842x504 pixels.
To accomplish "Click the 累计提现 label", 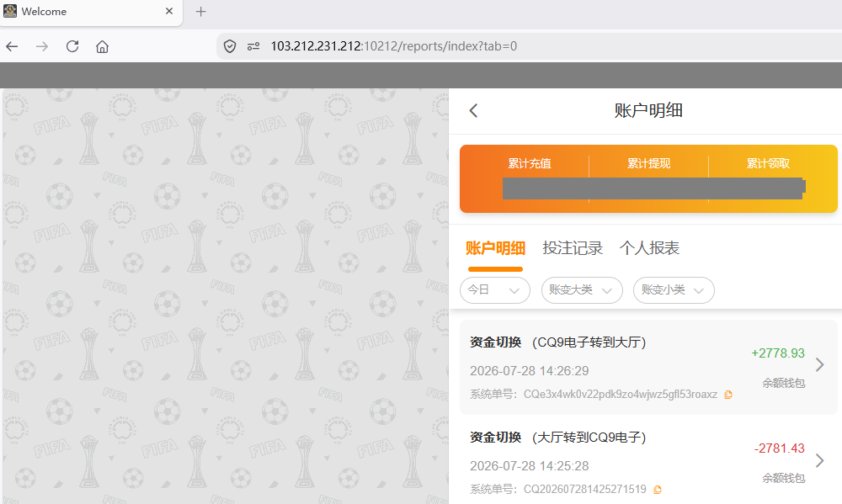I will [648, 164].
